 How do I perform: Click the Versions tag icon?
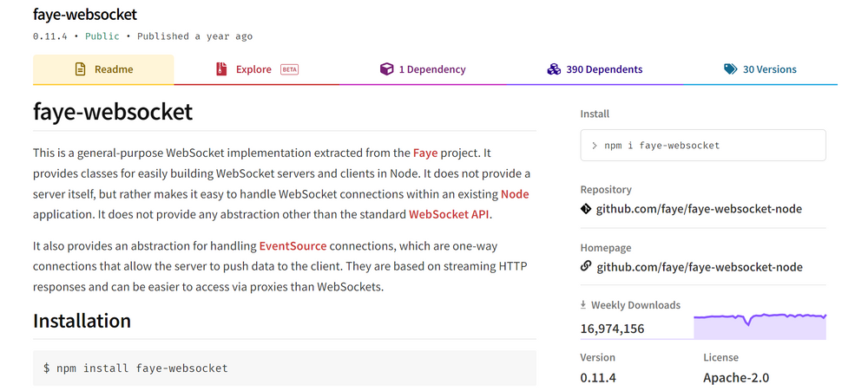[730, 69]
